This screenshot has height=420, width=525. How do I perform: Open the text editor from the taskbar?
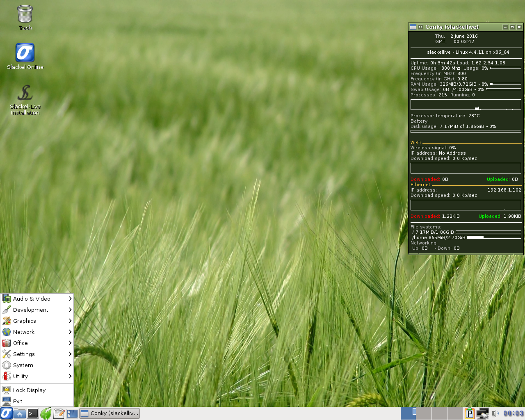[x=59, y=413]
